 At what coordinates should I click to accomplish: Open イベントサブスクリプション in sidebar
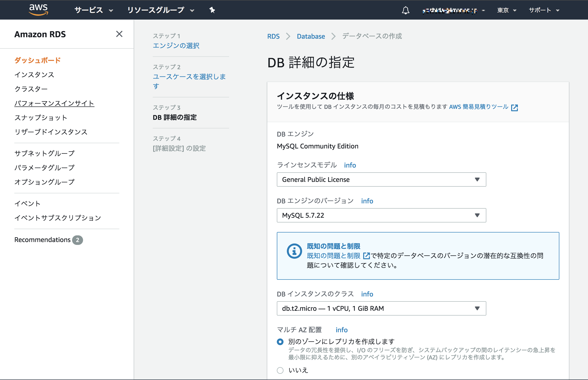tap(58, 218)
